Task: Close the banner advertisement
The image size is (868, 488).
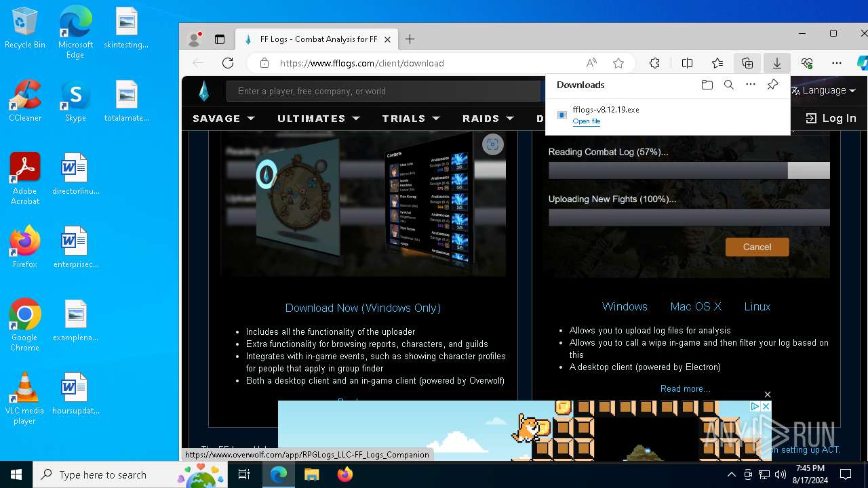Action: [768, 394]
